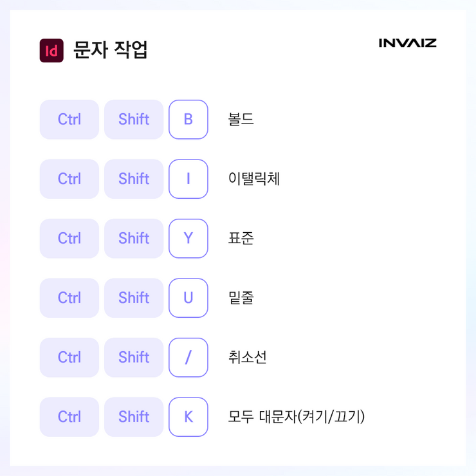This screenshot has height=476, width=476.
Task: Select the Y key for 표준
Action: pos(188,238)
